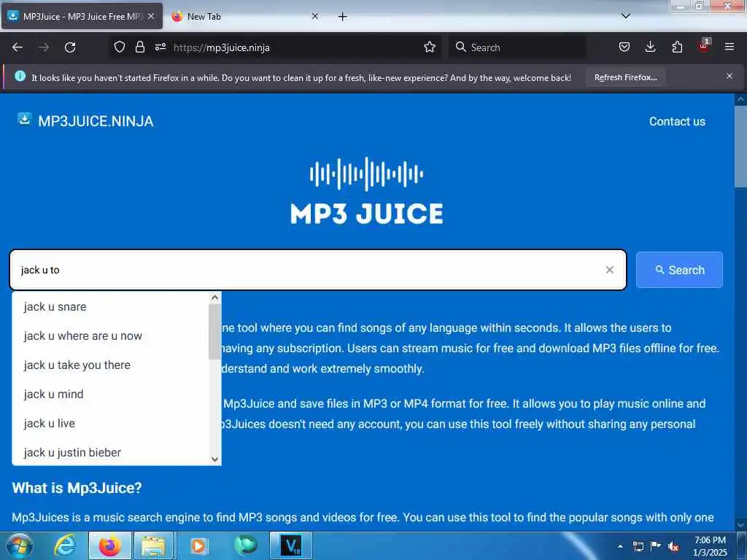The image size is (747, 560).
Task: Click the padlock site security icon
Action: pyautogui.click(x=139, y=47)
